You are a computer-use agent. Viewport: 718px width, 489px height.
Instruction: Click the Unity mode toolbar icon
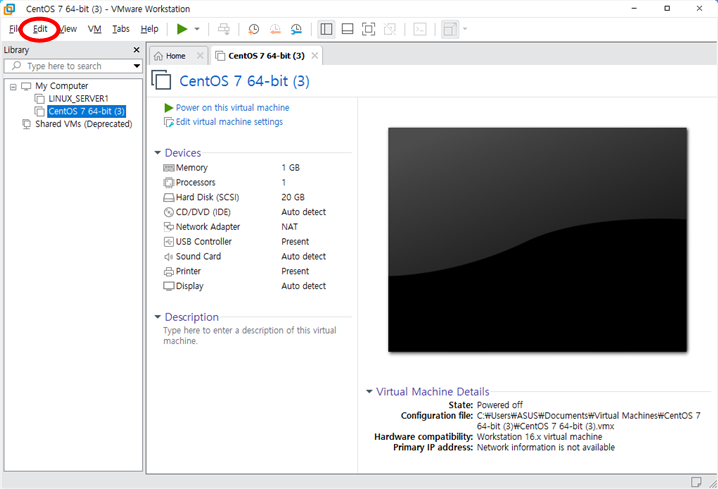[x=390, y=29]
